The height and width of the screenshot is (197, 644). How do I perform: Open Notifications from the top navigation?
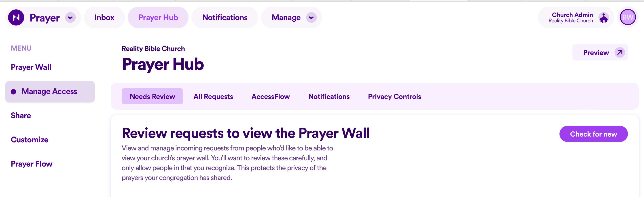(225, 17)
